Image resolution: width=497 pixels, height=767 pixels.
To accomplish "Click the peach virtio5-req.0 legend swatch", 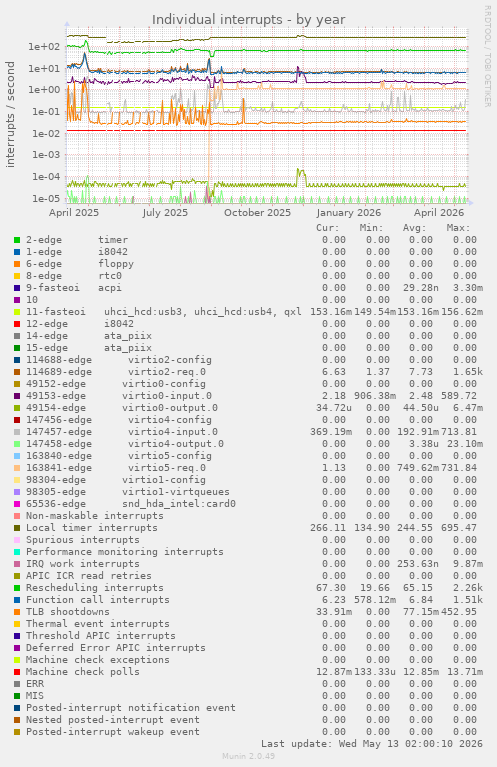I will [x=17, y=468].
